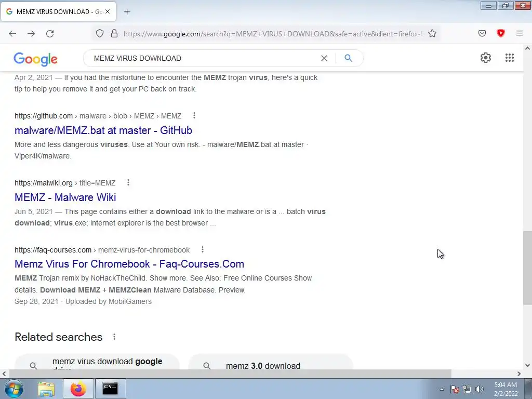The image size is (532, 399).
Task: Open the network status tray icon
Action: (x=467, y=389)
